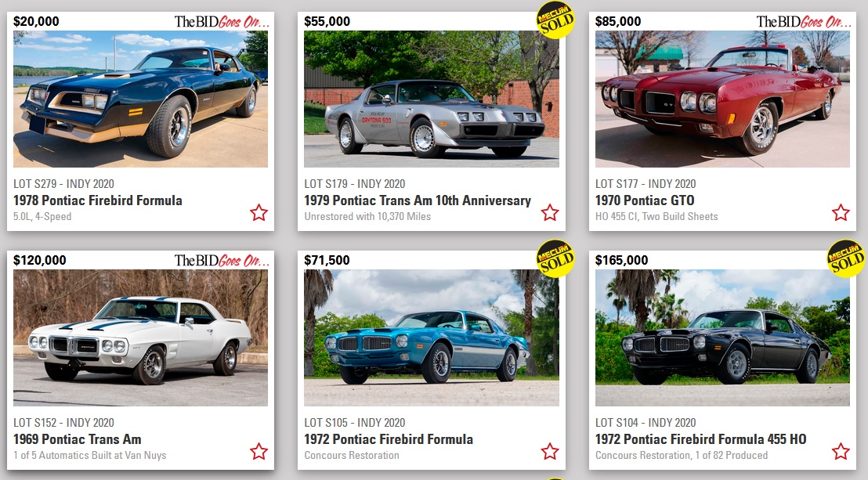Click star icon for 1969 Pontiac Trans Am

click(x=259, y=451)
